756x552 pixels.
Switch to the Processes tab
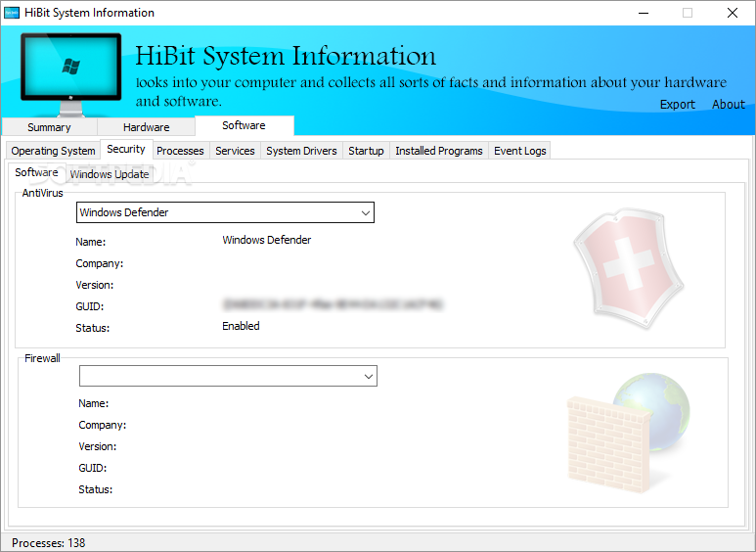coord(180,151)
